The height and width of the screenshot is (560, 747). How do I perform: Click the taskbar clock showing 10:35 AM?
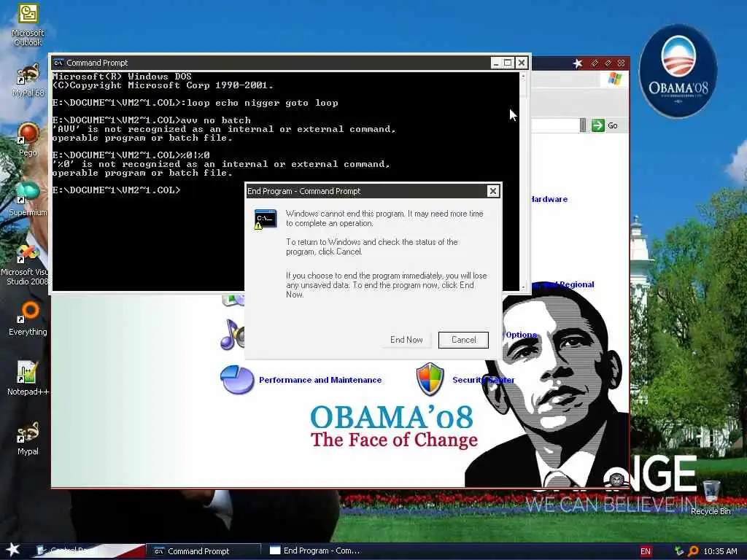point(720,551)
